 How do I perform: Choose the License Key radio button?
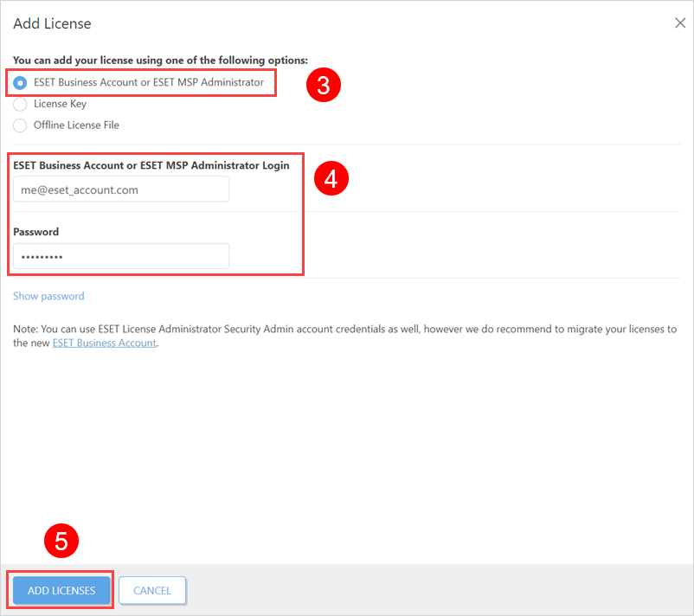(20, 104)
